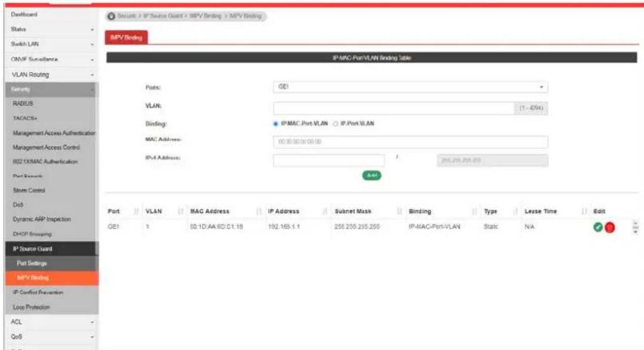Open the Ports GE1 dropdown

click(x=410, y=87)
